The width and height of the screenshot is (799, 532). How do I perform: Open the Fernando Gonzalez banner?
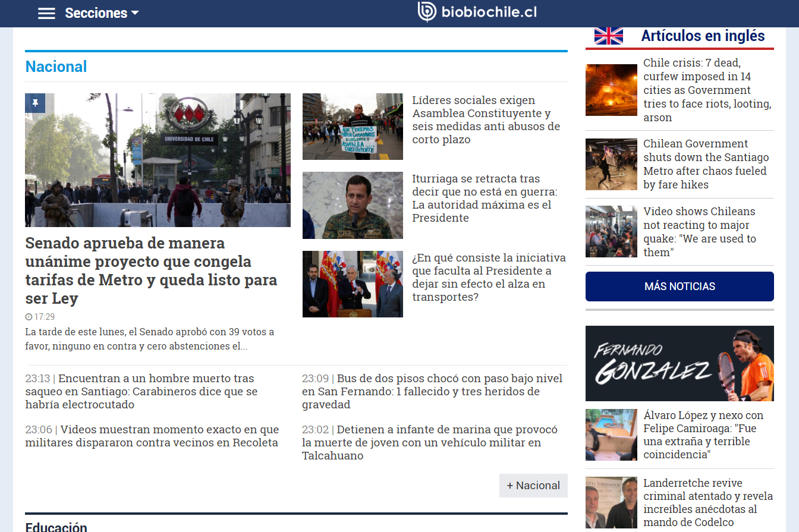click(680, 363)
